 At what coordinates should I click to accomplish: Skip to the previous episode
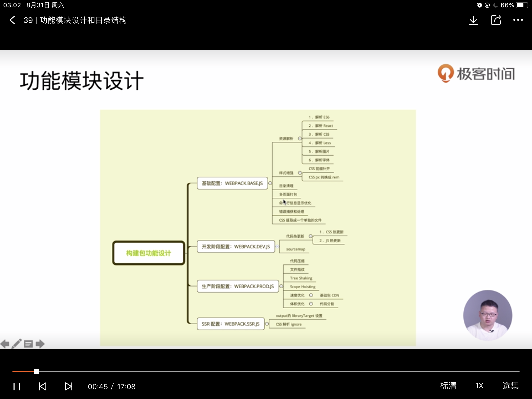pos(43,386)
